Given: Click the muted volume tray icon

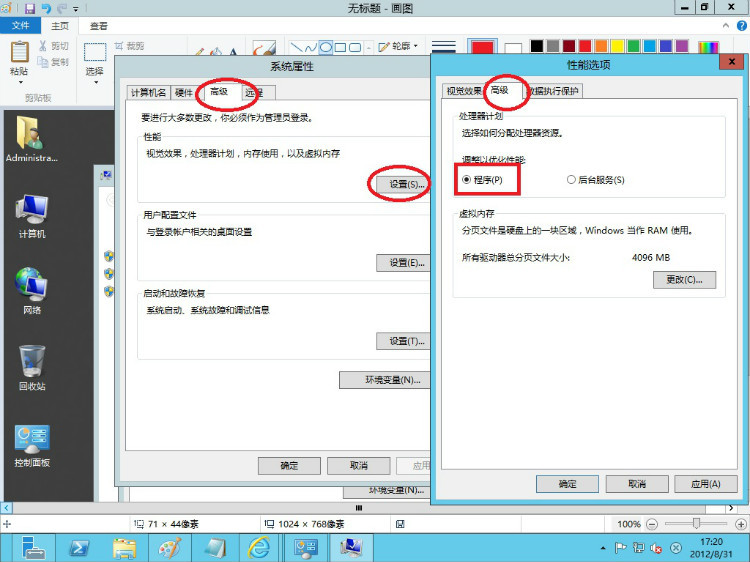Looking at the screenshot, I should (x=656, y=548).
